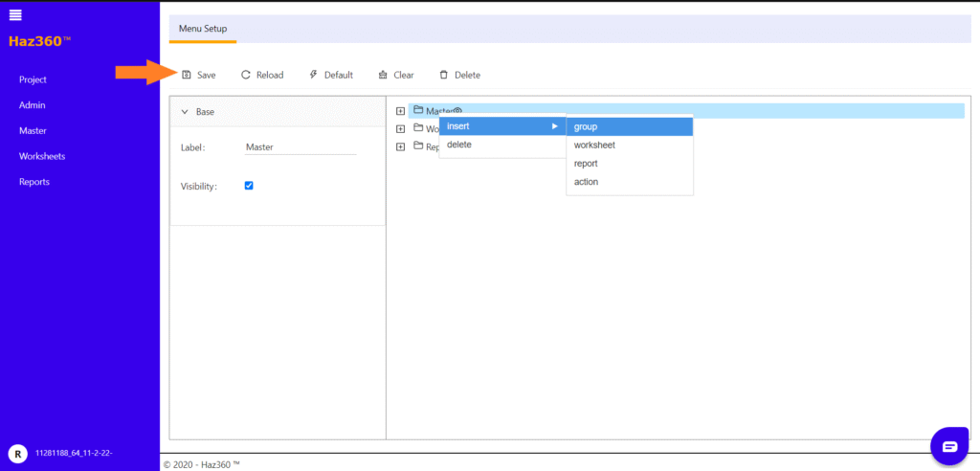
Task: Collapse the Base panel section
Action: pos(185,112)
